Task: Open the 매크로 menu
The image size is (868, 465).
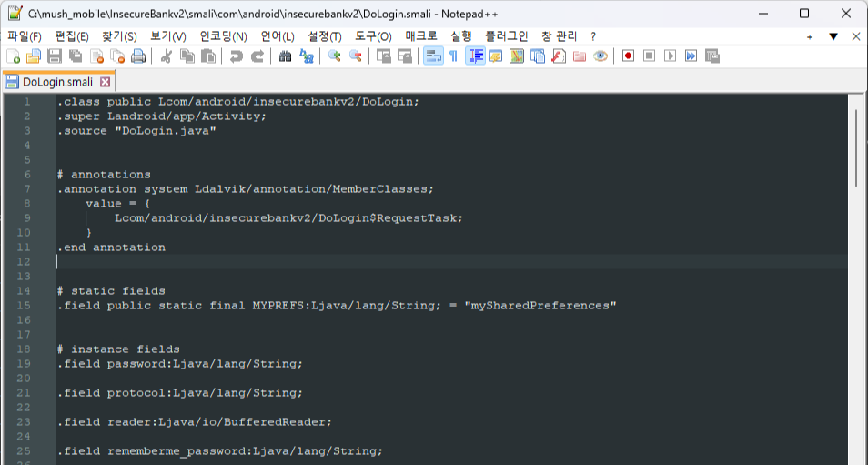Action: click(x=421, y=36)
